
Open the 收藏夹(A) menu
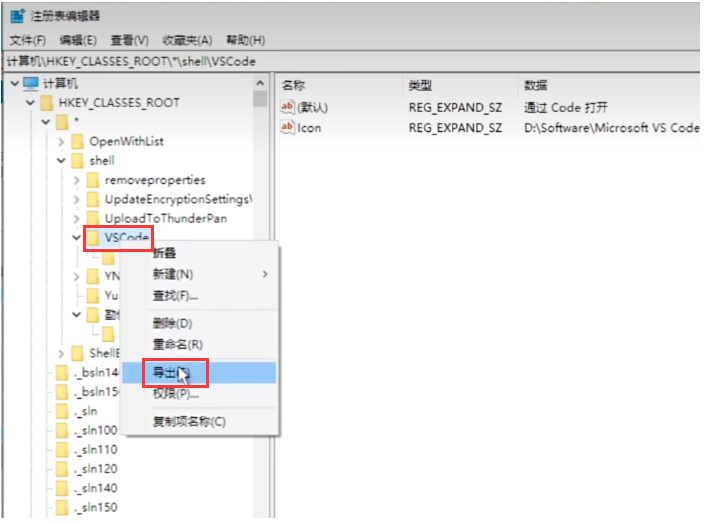(187, 40)
